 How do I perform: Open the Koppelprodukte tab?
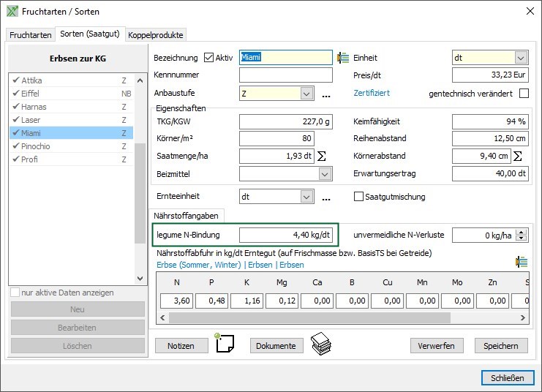coord(156,35)
